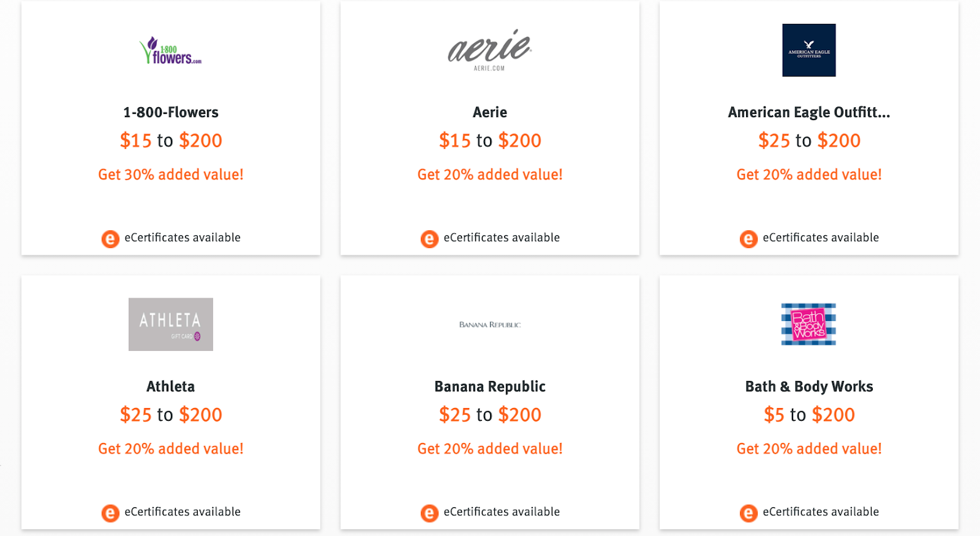The width and height of the screenshot is (980, 536).
Task: Open the Aerie brand logo
Action: [489, 50]
